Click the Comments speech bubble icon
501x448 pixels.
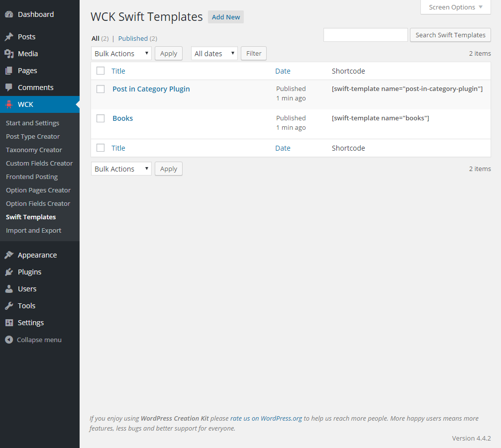[9, 88]
